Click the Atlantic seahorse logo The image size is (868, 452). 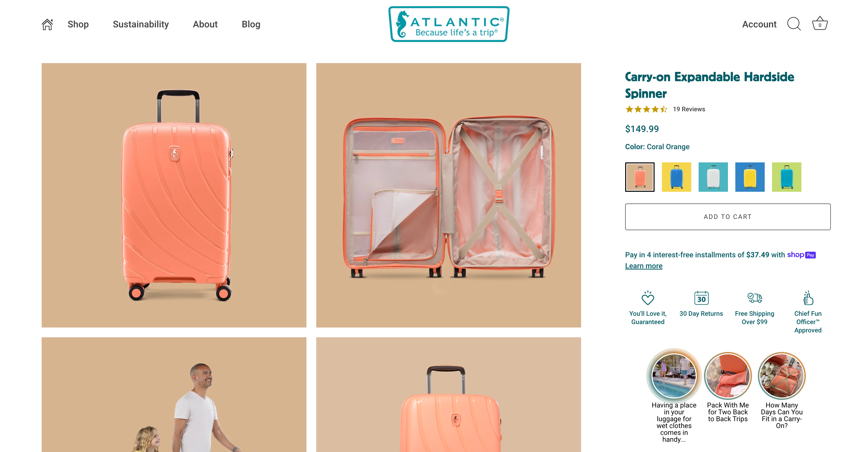point(449,24)
